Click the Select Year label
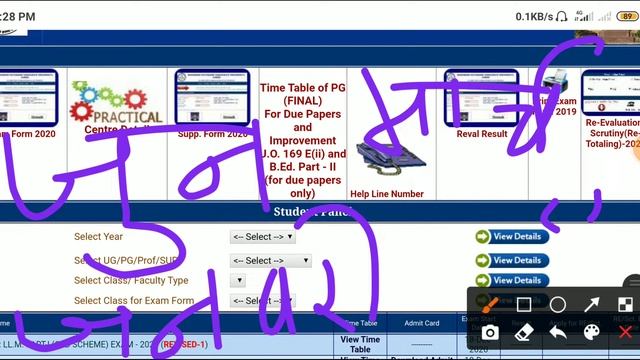This screenshot has width=640, height=360. coord(98,236)
